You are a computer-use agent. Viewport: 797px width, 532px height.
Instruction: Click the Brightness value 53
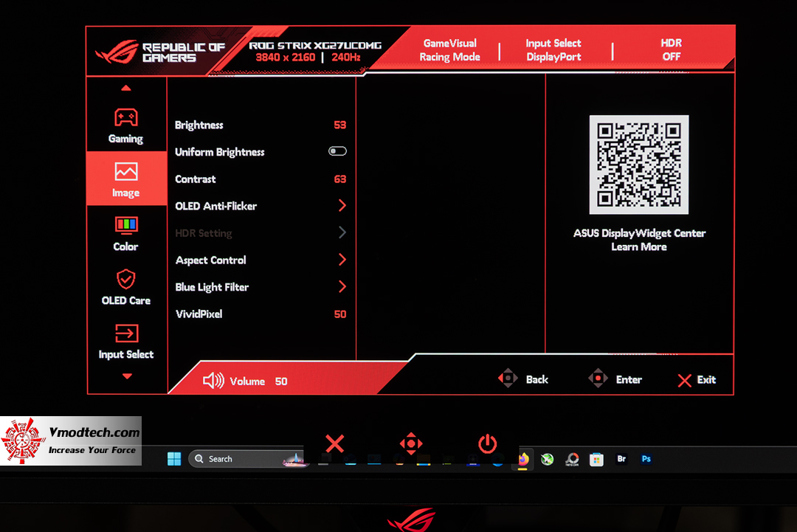[339, 125]
